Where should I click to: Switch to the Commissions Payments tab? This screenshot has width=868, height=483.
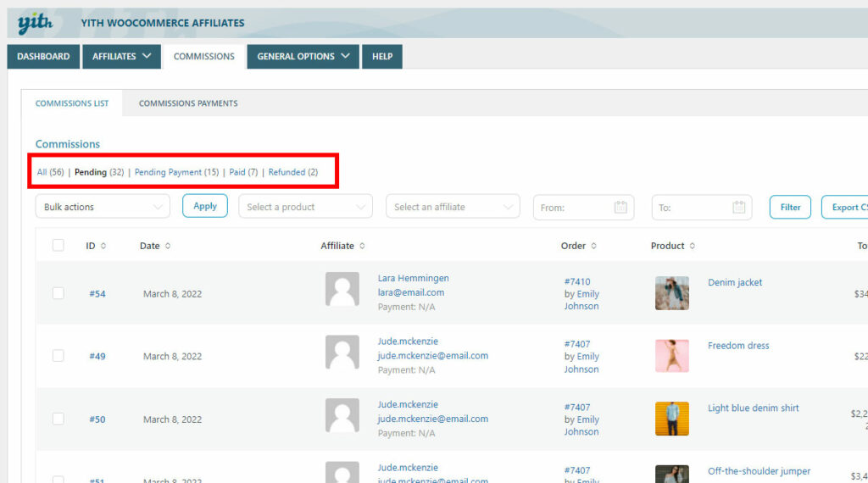pyautogui.click(x=188, y=103)
